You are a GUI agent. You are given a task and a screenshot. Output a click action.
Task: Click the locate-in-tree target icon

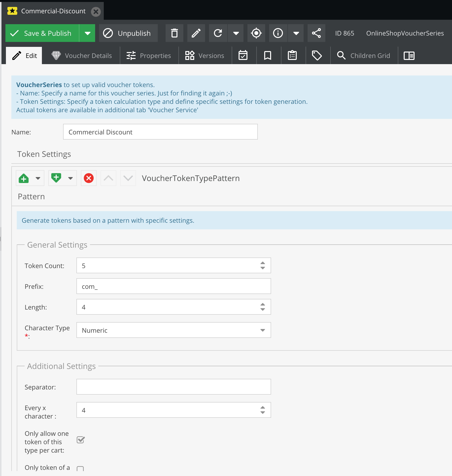point(256,33)
